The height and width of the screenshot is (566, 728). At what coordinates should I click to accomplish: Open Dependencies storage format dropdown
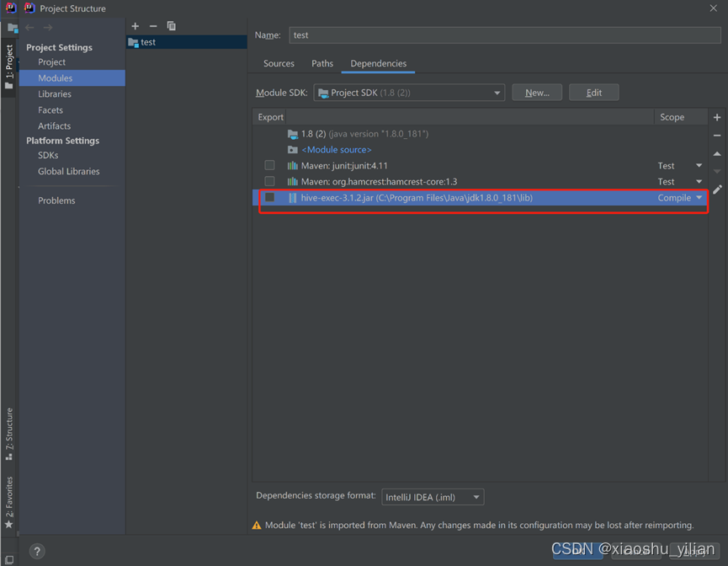433,497
